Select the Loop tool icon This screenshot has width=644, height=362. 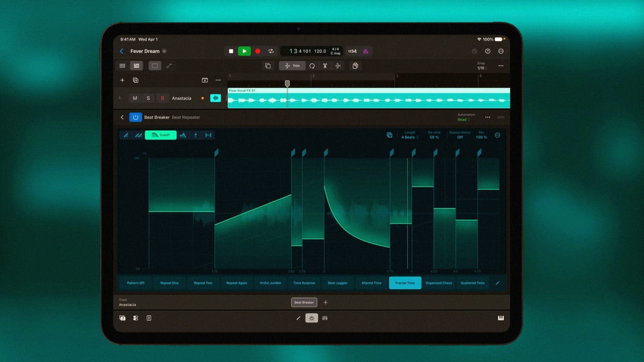click(x=312, y=66)
